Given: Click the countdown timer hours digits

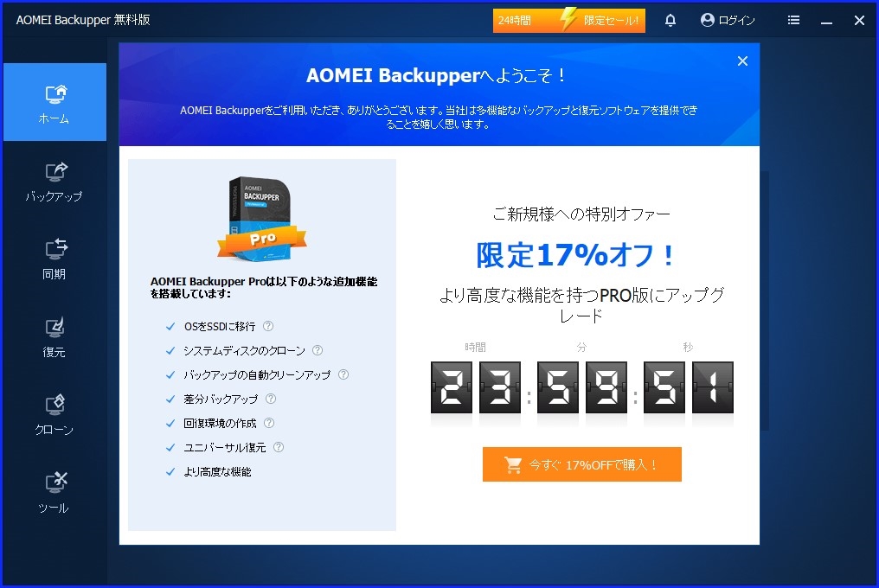Looking at the screenshot, I should point(475,387).
